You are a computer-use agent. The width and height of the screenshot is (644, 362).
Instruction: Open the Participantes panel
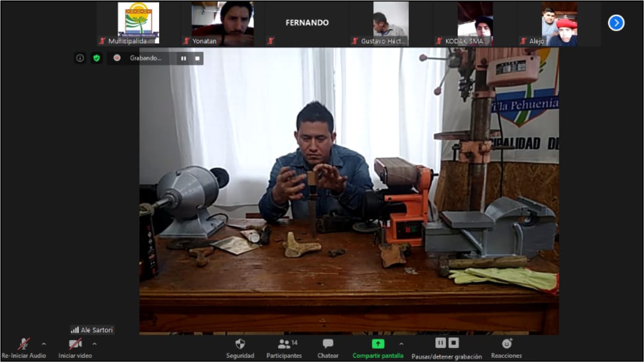tap(284, 344)
